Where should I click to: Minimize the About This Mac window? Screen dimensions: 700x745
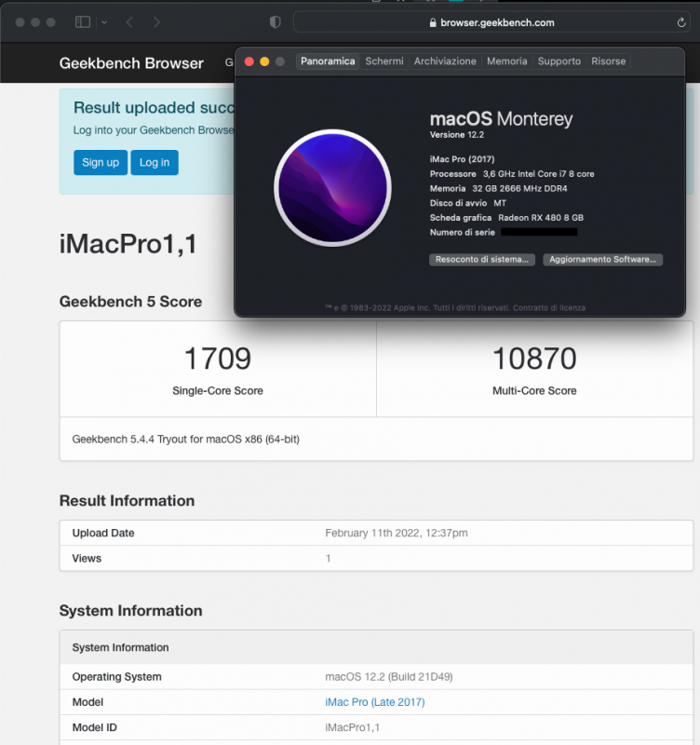point(264,61)
